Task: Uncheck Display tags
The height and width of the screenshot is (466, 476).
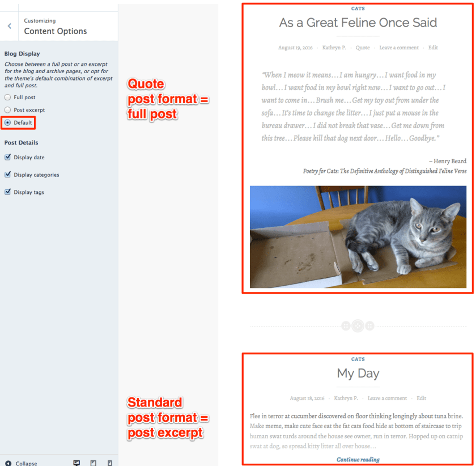Action: coord(6,192)
